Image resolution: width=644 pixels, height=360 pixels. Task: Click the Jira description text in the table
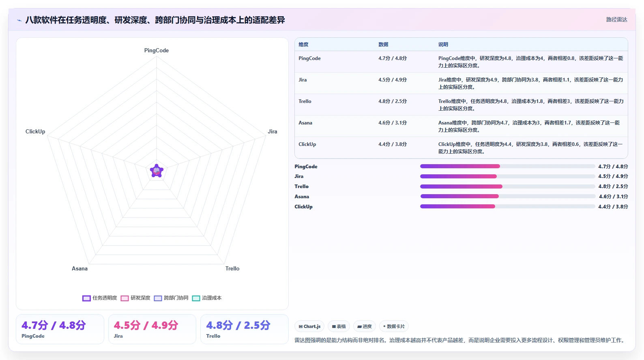tap(530, 83)
